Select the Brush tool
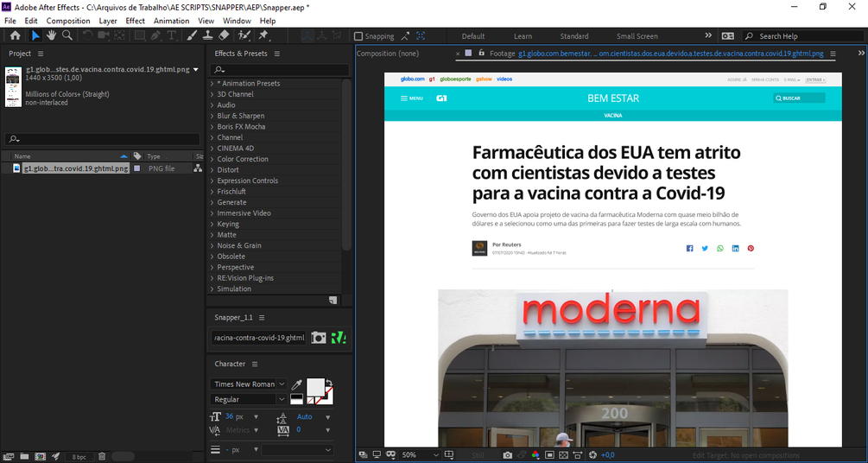This screenshot has height=463, width=868. click(x=192, y=35)
